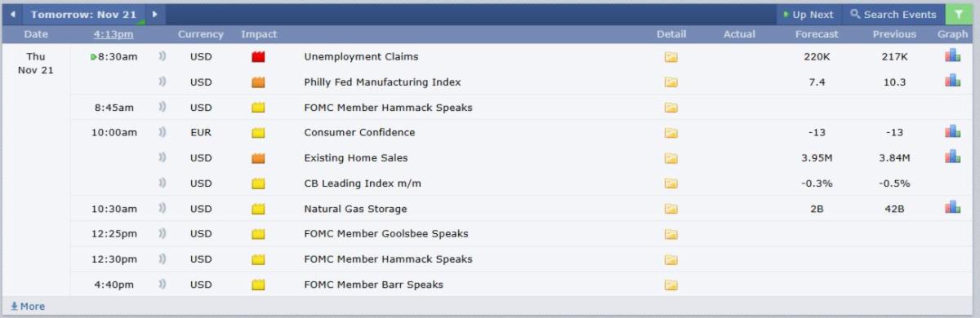This screenshot has width=980, height=318.
Task: Go to next day with right arrow
Action: click(155, 15)
